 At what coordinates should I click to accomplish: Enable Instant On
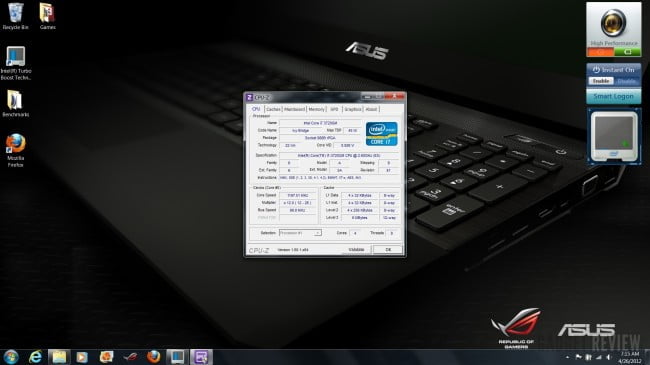click(601, 81)
